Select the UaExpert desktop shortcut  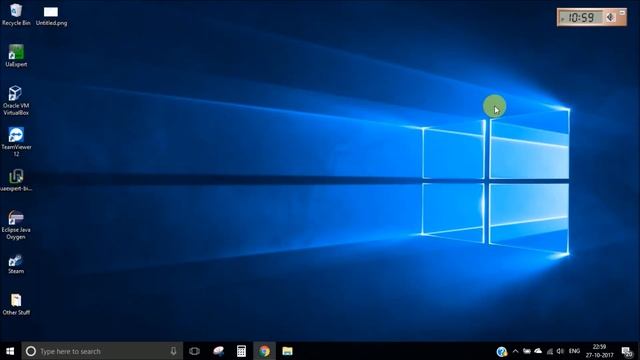(16, 56)
